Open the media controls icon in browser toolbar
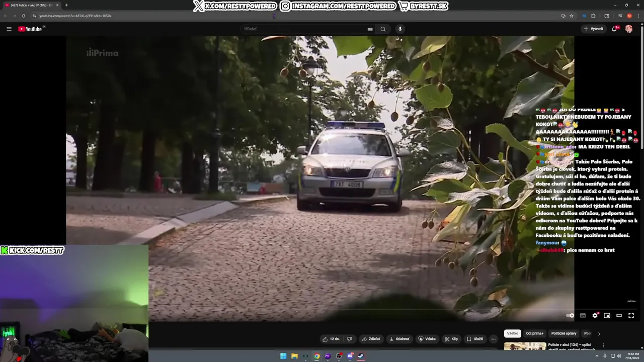This screenshot has height=362, width=644. pyautogui.click(x=620, y=16)
